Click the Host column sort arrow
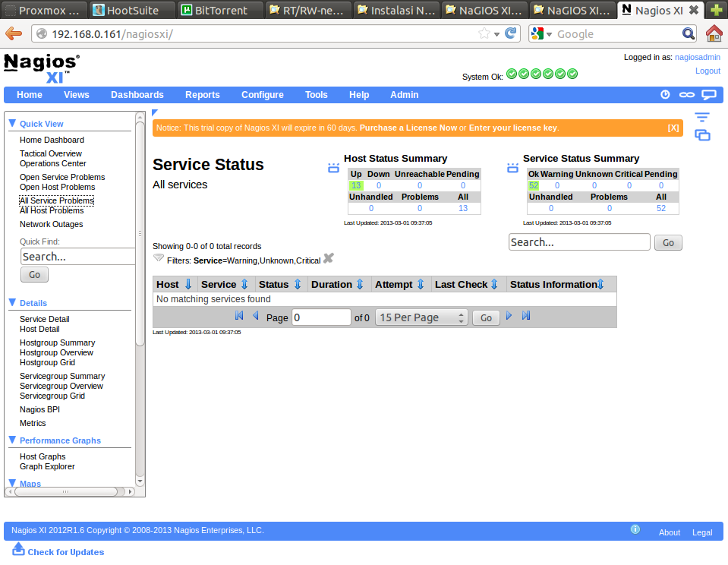Image resolution: width=728 pixels, height=565 pixels. click(x=188, y=285)
